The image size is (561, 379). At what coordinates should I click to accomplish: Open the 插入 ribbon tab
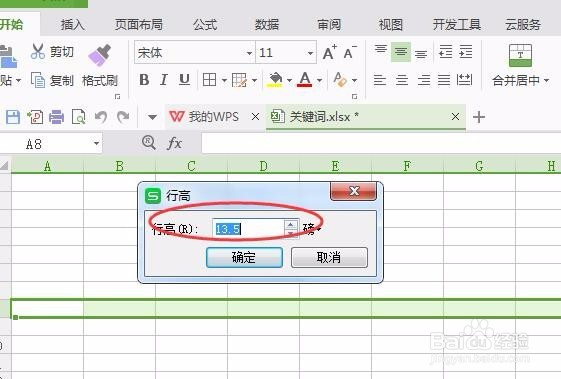click(73, 25)
